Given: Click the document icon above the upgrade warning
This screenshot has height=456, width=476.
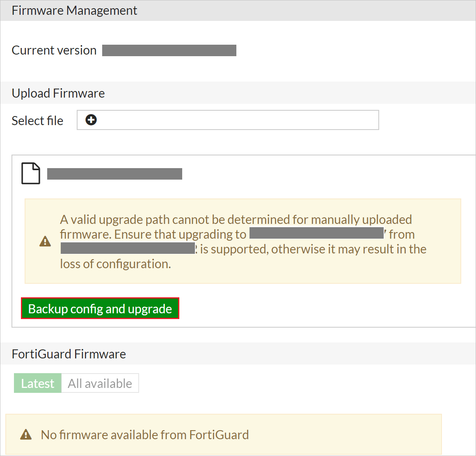Looking at the screenshot, I should [x=30, y=173].
